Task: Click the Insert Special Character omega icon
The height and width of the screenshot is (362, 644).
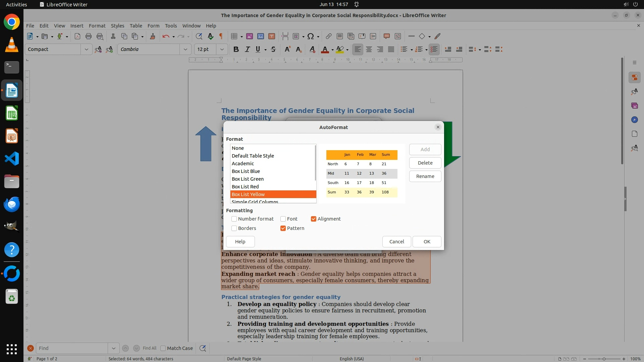Action: tap(311, 36)
